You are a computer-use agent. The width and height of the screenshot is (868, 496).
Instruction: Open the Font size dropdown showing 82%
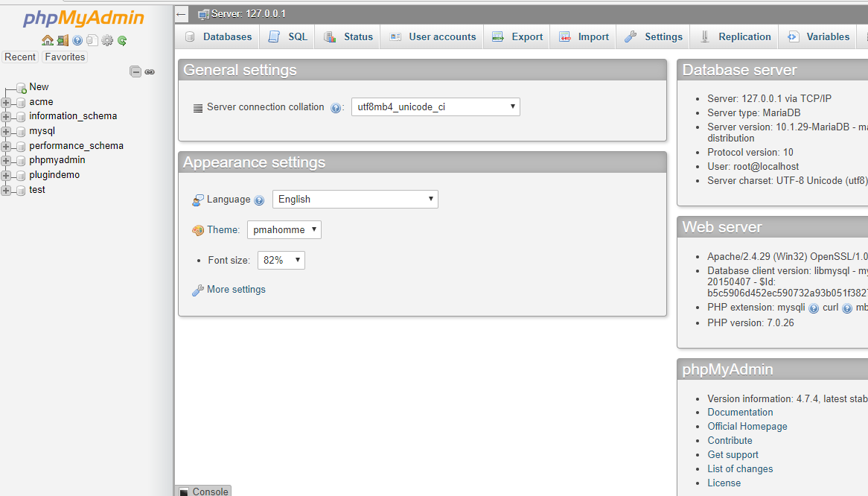[x=281, y=260]
